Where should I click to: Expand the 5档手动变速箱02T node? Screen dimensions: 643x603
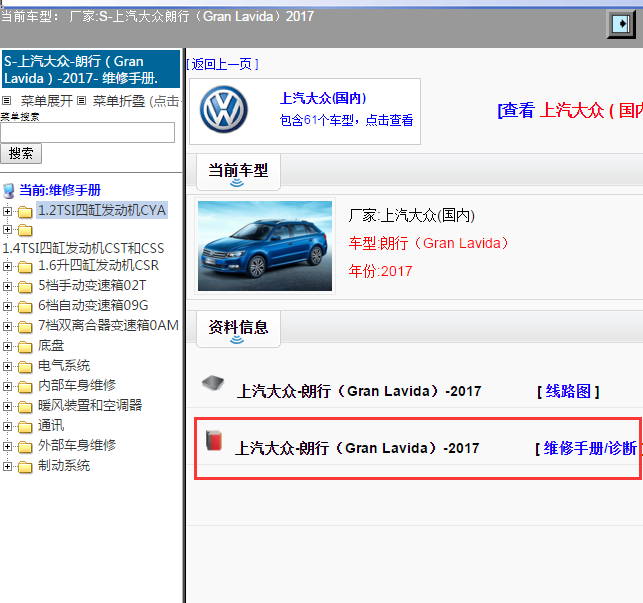point(7,286)
